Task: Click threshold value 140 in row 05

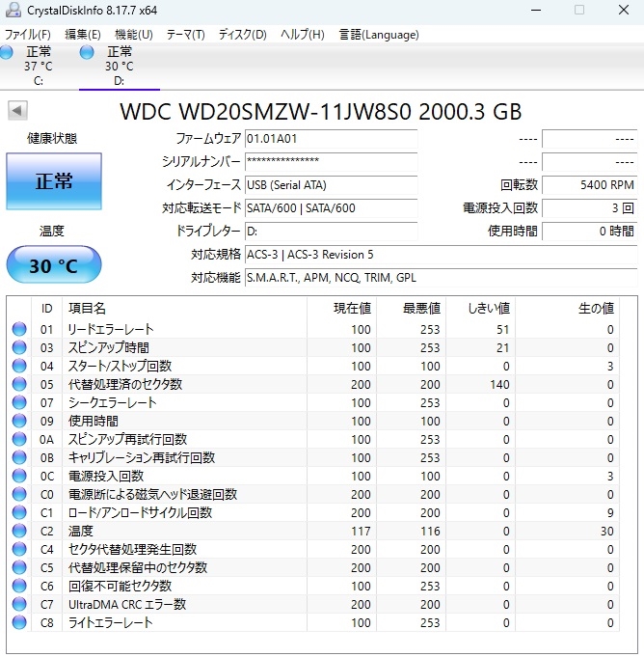Action: coord(499,384)
